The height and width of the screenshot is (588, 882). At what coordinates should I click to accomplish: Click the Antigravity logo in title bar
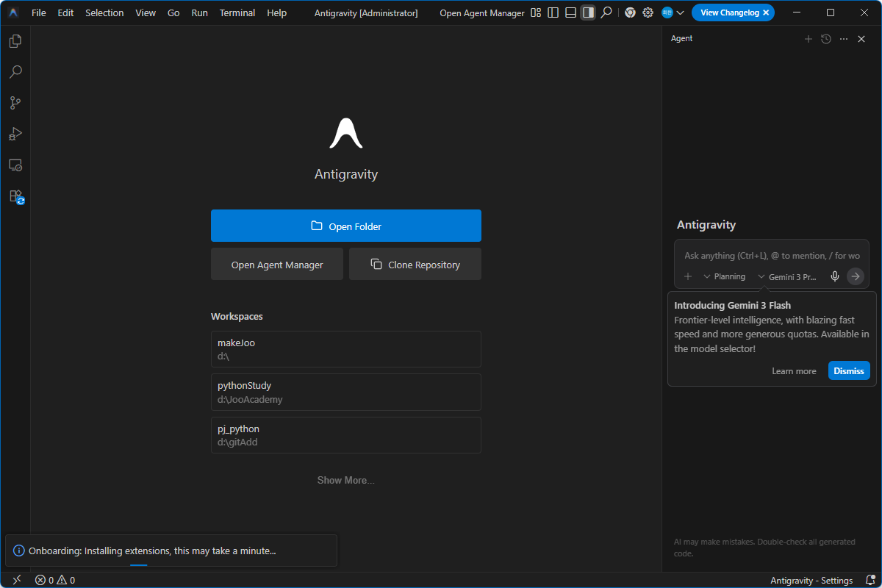pos(13,12)
